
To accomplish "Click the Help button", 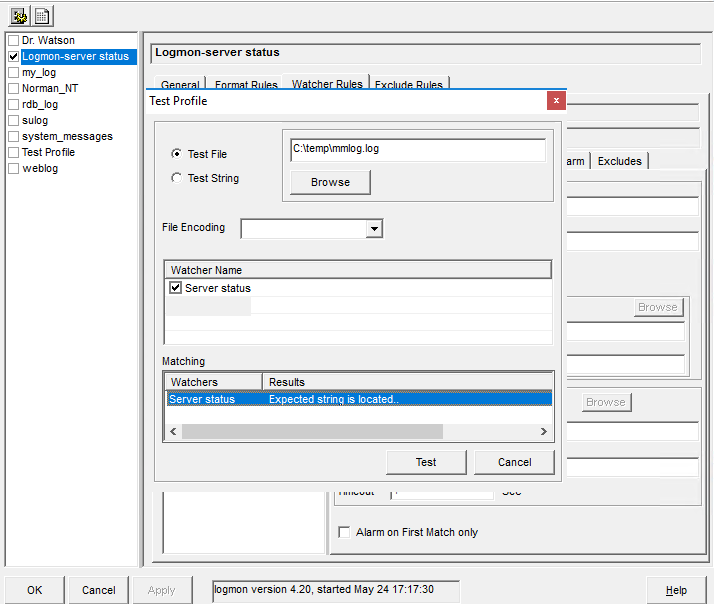I will click(676, 590).
